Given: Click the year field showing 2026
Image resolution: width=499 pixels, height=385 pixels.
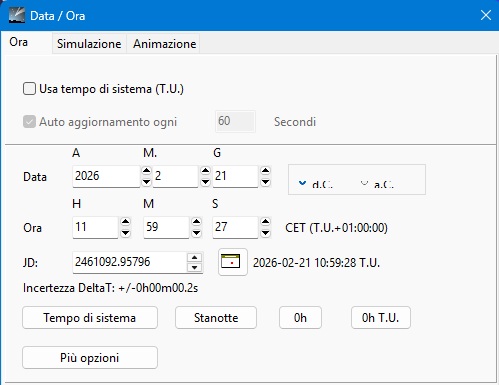Looking at the screenshot, I should tap(106, 176).
